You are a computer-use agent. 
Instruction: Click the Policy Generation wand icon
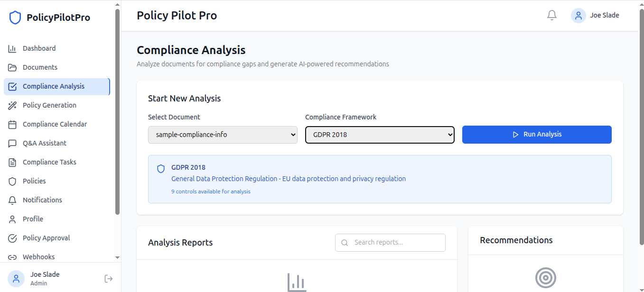13,105
